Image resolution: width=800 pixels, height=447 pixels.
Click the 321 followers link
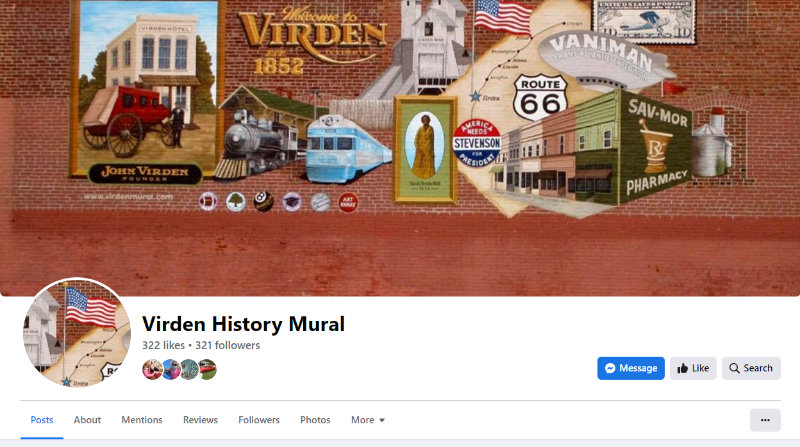228,345
